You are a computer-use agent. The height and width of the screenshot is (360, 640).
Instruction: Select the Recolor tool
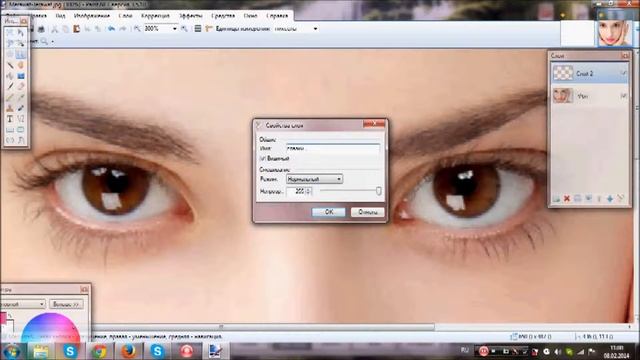(20, 108)
